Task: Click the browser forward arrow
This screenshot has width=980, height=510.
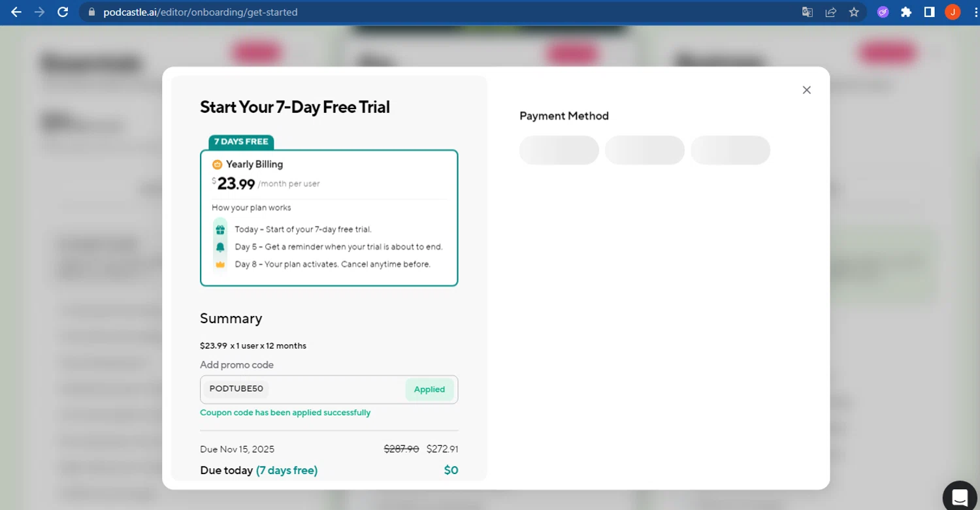Action: 39,12
